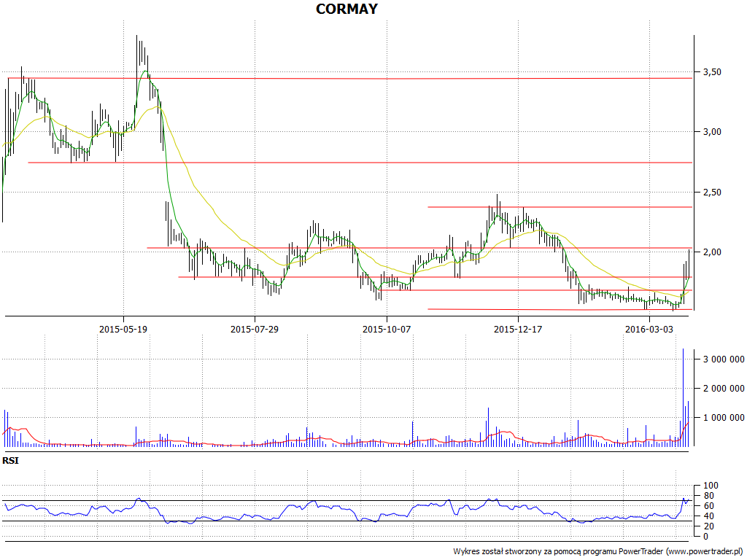The image size is (747, 560).
Task: Click the tallest volume bar above 3 000 000
Action: click(683, 397)
